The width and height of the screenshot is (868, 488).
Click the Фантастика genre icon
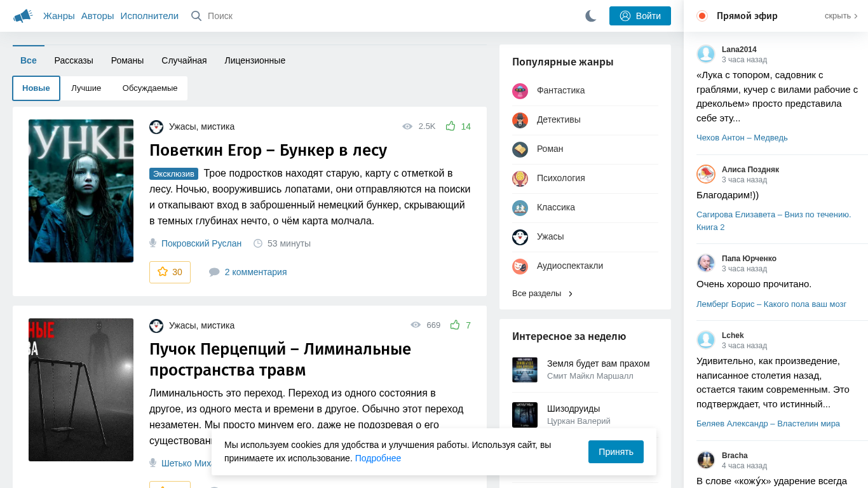tap(520, 91)
